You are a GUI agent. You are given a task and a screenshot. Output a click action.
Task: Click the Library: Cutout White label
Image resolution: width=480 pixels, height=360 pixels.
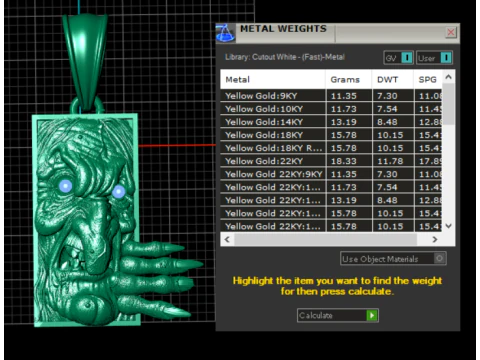(285, 57)
